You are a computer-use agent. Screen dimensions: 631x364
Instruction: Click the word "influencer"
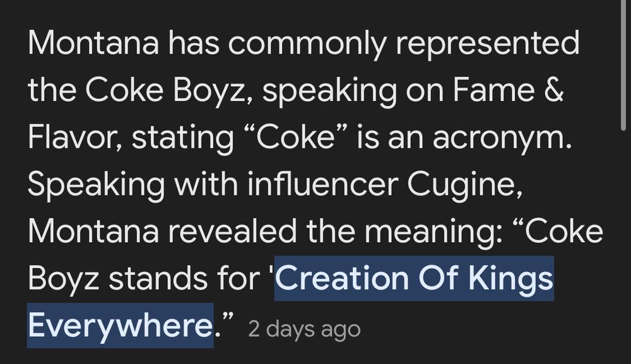(x=322, y=184)
